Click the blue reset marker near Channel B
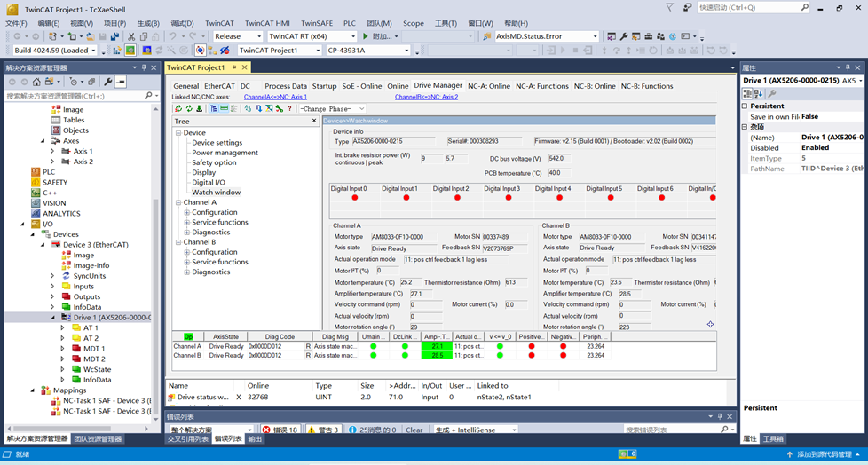Screen dimensions: 868x465 click(x=710, y=325)
